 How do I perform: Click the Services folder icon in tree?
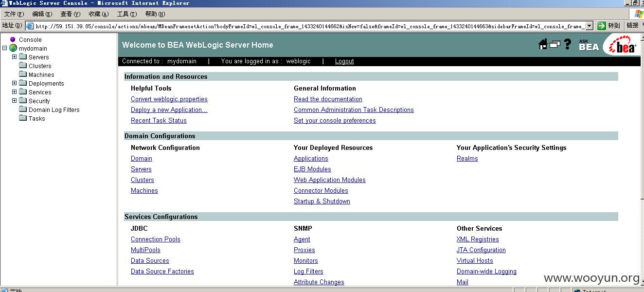coord(23,92)
